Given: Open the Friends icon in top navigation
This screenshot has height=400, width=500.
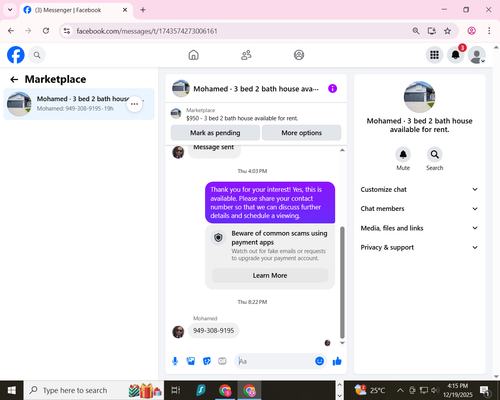Looking at the screenshot, I should (x=246, y=55).
